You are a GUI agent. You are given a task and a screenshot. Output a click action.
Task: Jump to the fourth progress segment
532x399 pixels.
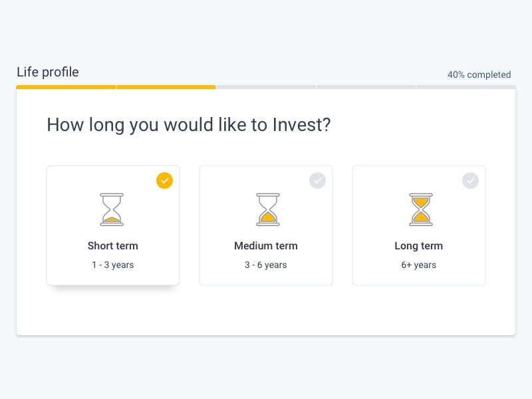(366, 87)
